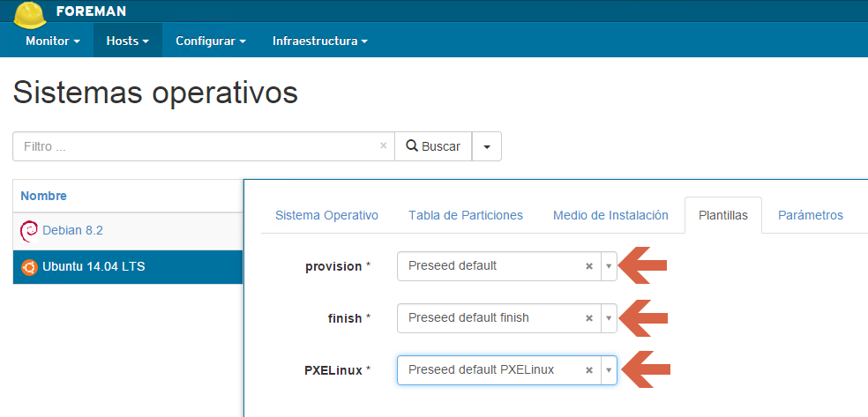Viewport: 868px width, 417px height.
Task: Open the Debian 8.2 operating system
Action: tap(72, 231)
